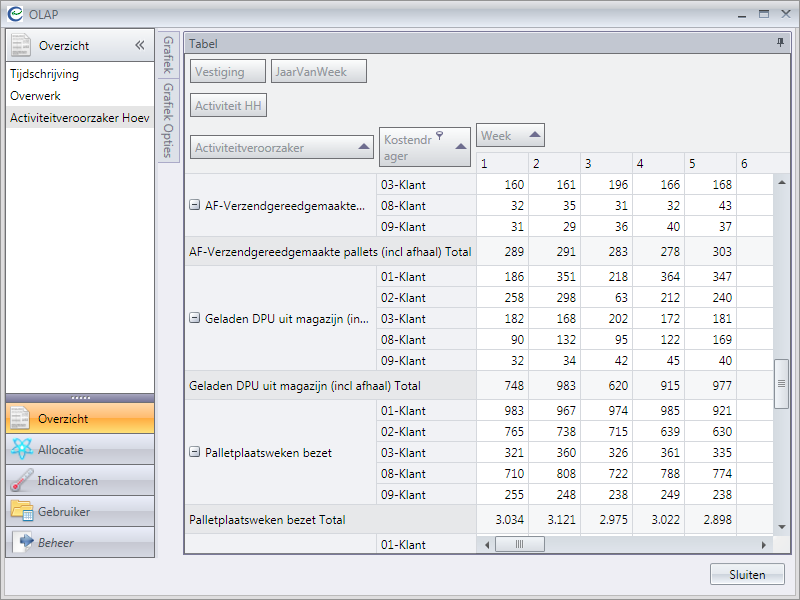Open the Activiteitveroorzaker field sort arrow
This screenshot has height=600, width=800.
click(364, 148)
